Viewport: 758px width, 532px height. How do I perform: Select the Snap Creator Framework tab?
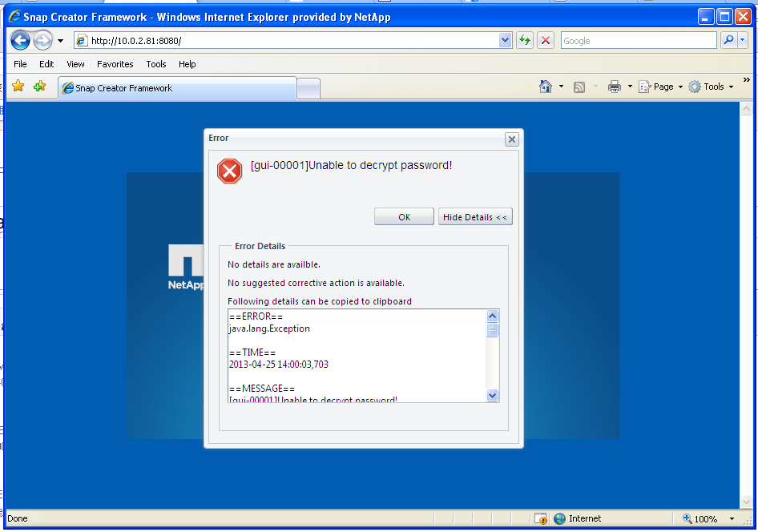pos(177,88)
